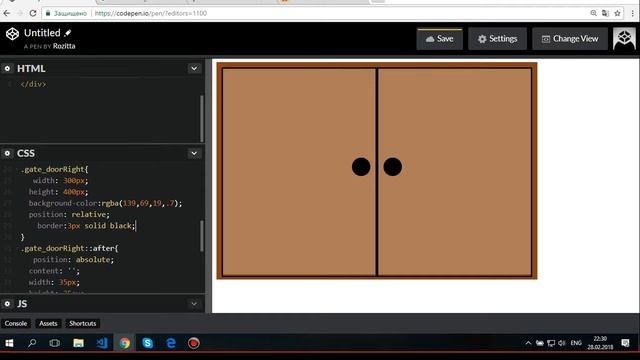Click the CodePen logo icon
This screenshot has height=360, width=640.
(12, 34)
